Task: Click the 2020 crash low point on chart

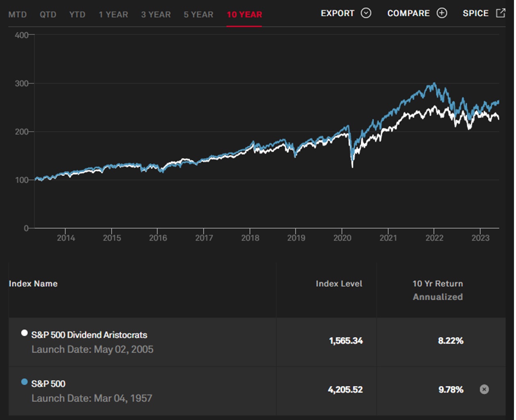Action: pyautogui.click(x=352, y=166)
